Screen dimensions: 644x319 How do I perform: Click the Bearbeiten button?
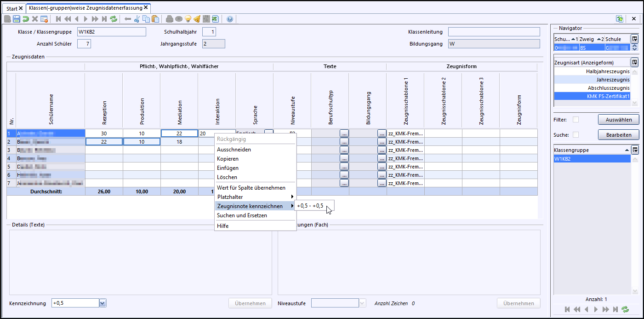pyautogui.click(x=618, y=135)
